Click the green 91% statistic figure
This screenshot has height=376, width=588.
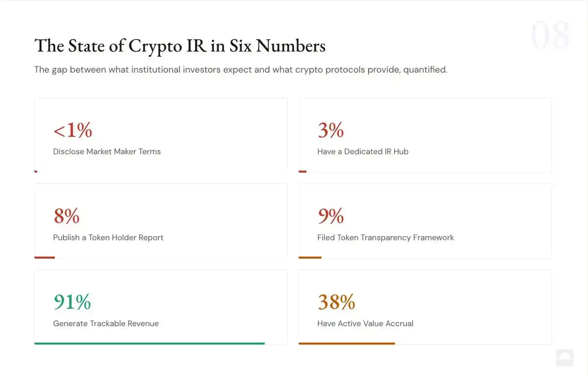coord(72,302)
